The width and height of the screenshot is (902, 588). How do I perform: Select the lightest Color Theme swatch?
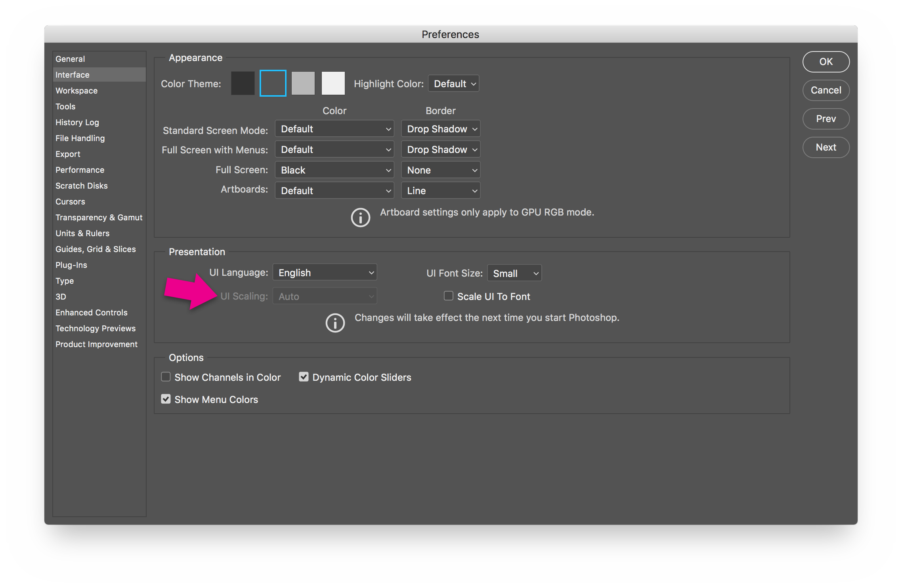tap(333, 83)
